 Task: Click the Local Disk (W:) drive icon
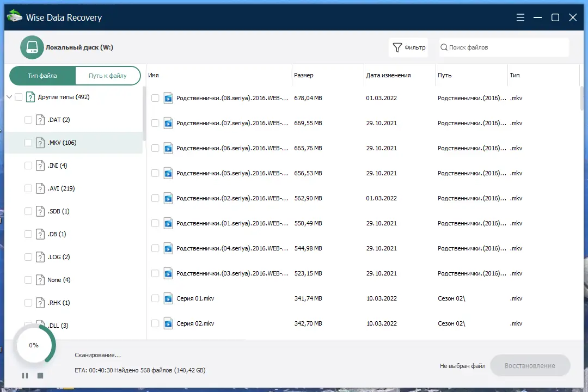(32, 47)
